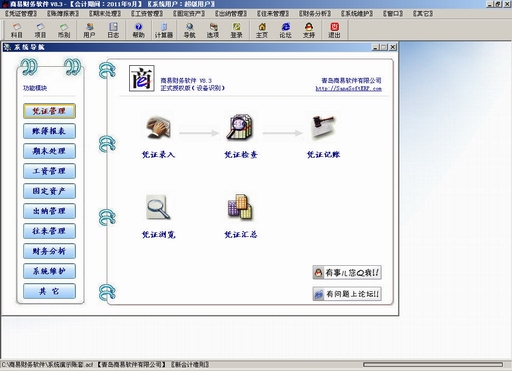This screenshot has width=512, height=371.
Task: Click the 导航 navigation toolbar icon
Action: point(189,30)
